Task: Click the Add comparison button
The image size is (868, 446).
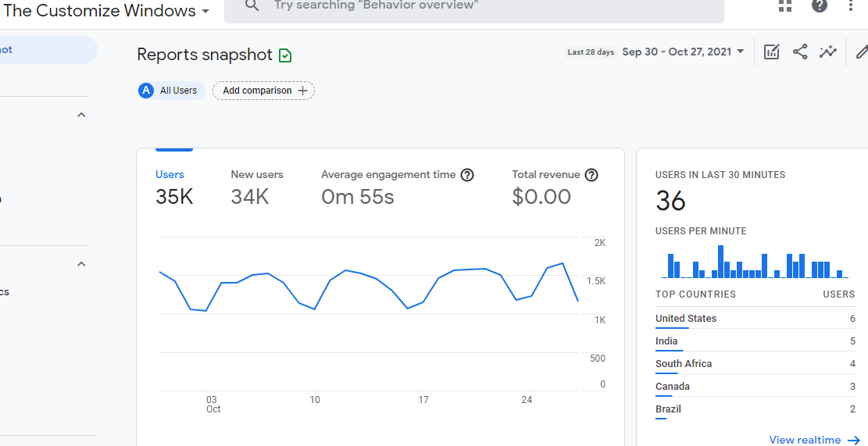Action: [263, 91]
